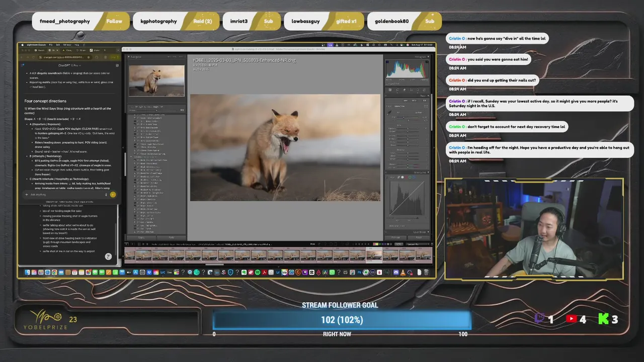The width and height of the screenshot is (644, 362).
Task: Open the ChatGPT 5 Pro model dropdown
Action: pos(70,65)
